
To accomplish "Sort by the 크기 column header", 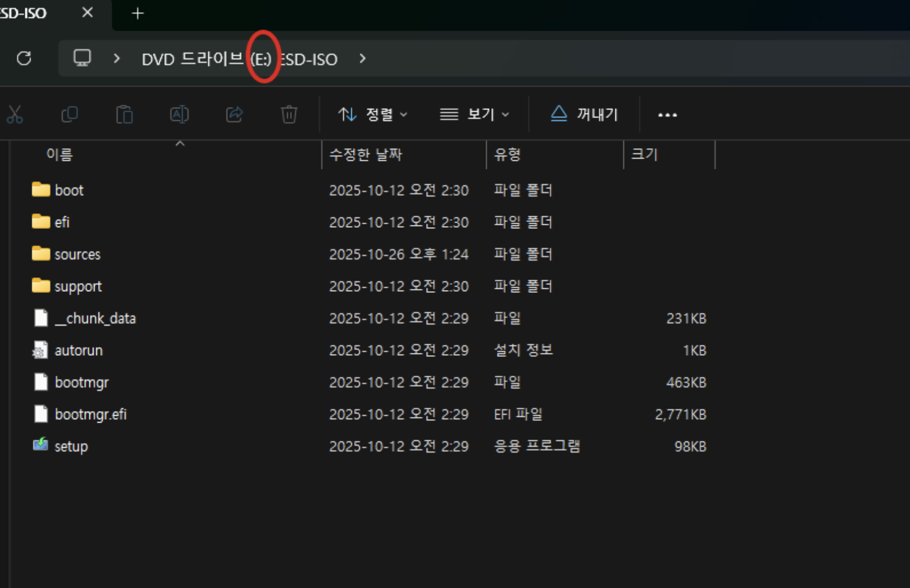I will [645, 154].
